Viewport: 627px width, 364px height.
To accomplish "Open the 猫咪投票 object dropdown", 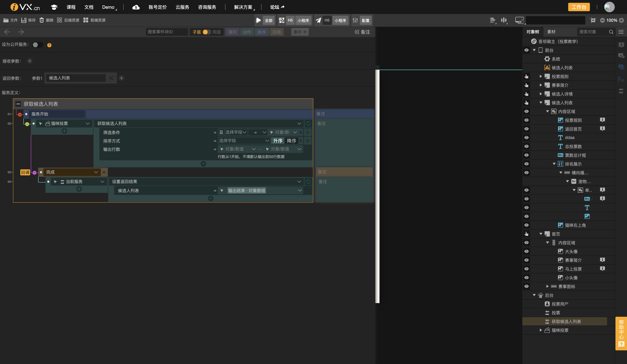I will point(88,124).
